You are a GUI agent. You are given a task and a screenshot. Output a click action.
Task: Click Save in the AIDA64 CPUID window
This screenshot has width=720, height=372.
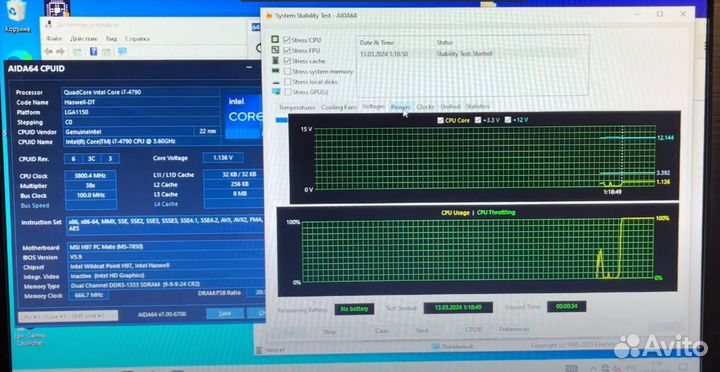pyautogui.click(x=225, y=313)
